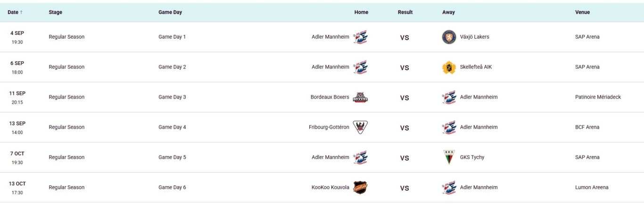
Task: Open the KooKoo Kouvola team name link
Action: (330, 188)
